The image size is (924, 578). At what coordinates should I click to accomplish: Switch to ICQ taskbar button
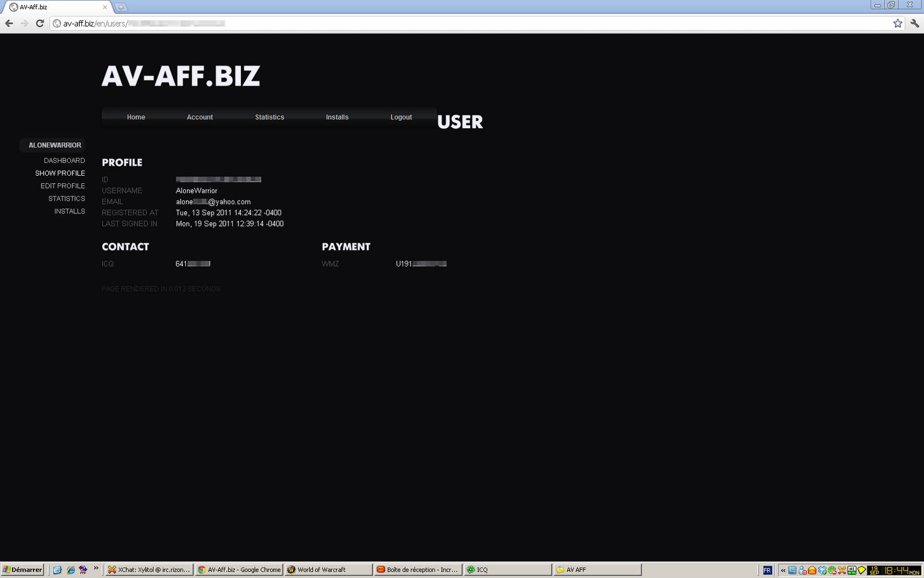(508, 570)
